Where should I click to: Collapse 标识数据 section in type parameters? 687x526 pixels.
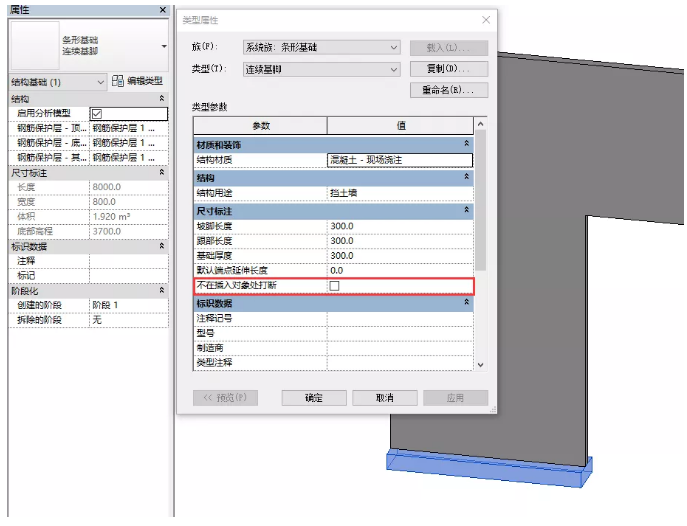click(467, 302)
